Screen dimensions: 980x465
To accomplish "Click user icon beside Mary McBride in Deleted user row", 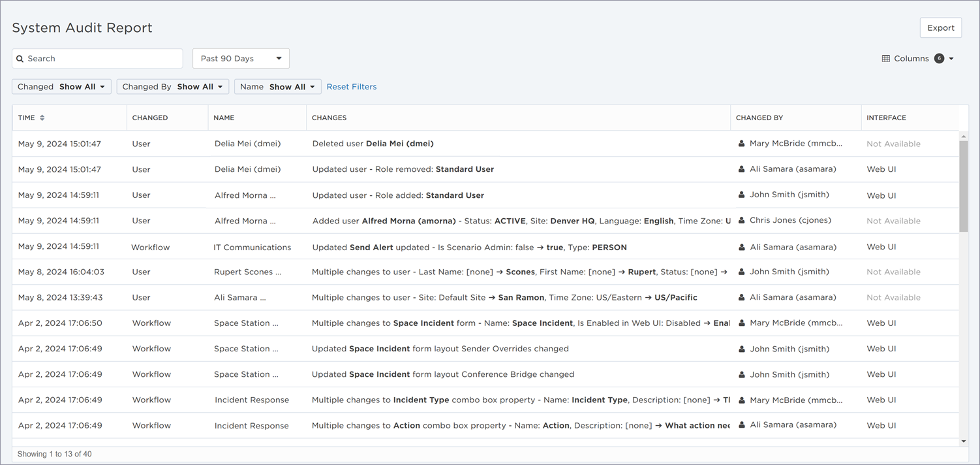I will tap(741, 144).
